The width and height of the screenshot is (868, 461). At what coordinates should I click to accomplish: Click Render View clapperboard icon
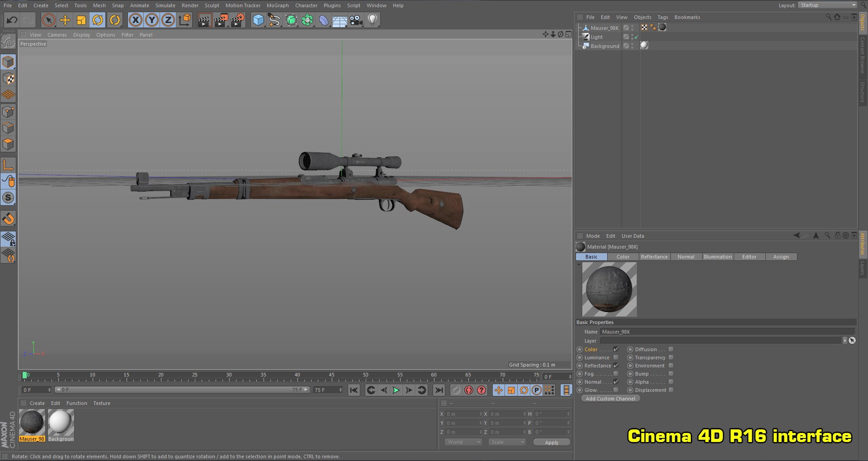coord(204,20)
